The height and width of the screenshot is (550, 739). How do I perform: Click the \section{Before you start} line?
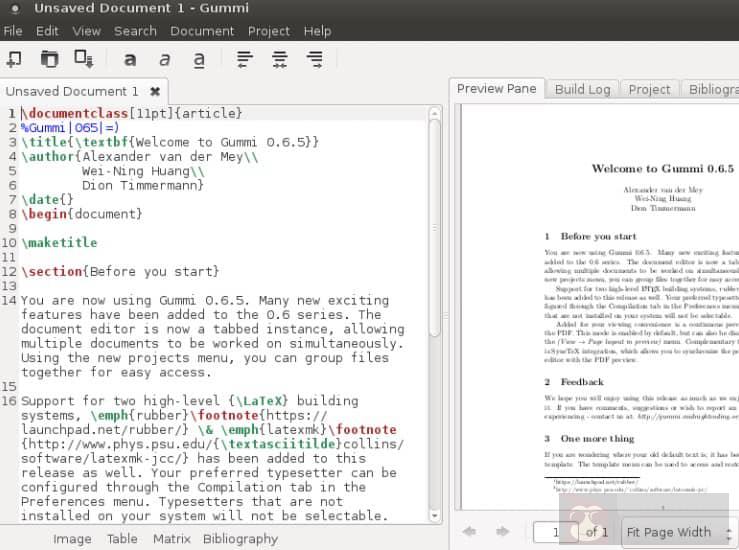(x=120, y=271)
